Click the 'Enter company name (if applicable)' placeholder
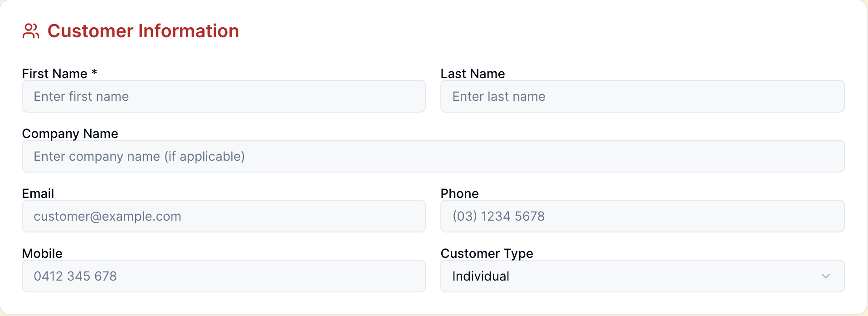 139,156
